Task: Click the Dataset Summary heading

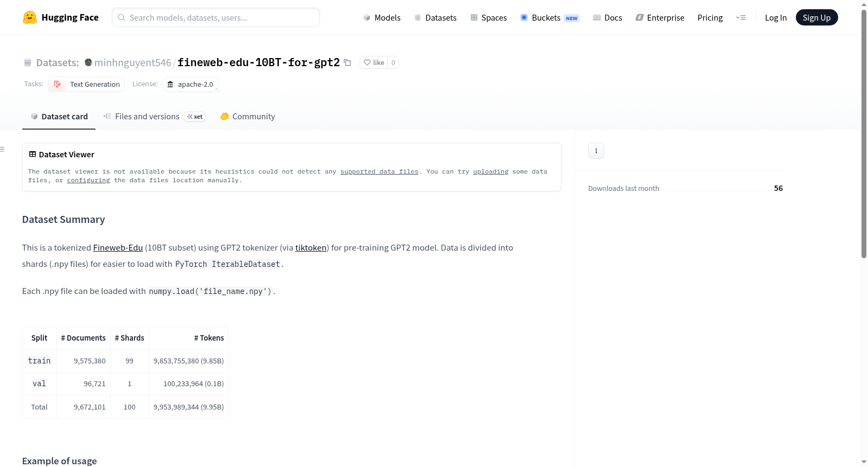Action: point(63,219)
